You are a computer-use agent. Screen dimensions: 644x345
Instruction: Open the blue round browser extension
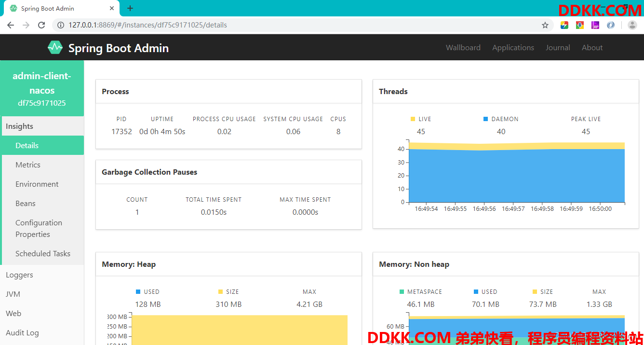pos(611,25)
